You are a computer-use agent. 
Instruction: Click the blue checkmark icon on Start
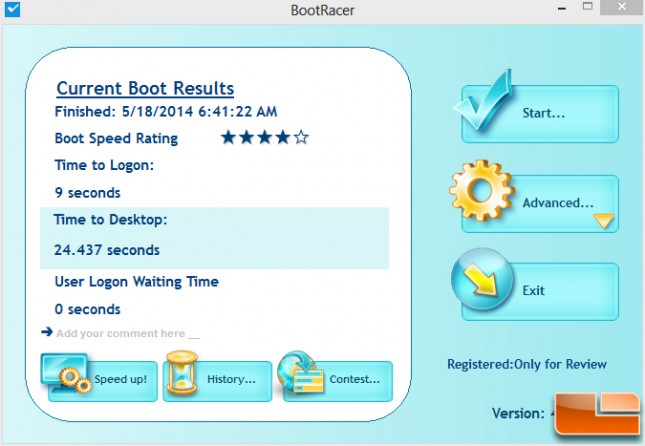[483, 100]
